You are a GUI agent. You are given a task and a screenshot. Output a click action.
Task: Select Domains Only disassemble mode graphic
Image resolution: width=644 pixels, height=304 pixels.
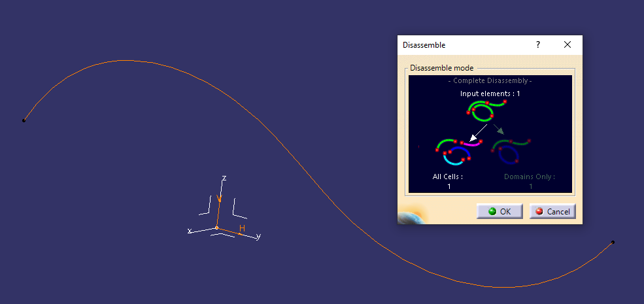[x=511, y=151]
